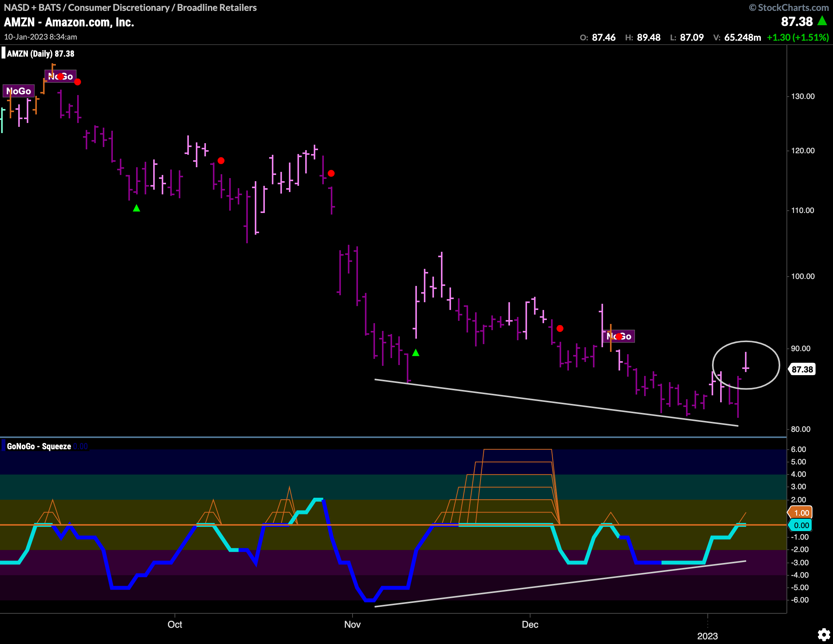Click the cyan 0.00 oscillator value tag

point(801,525)
